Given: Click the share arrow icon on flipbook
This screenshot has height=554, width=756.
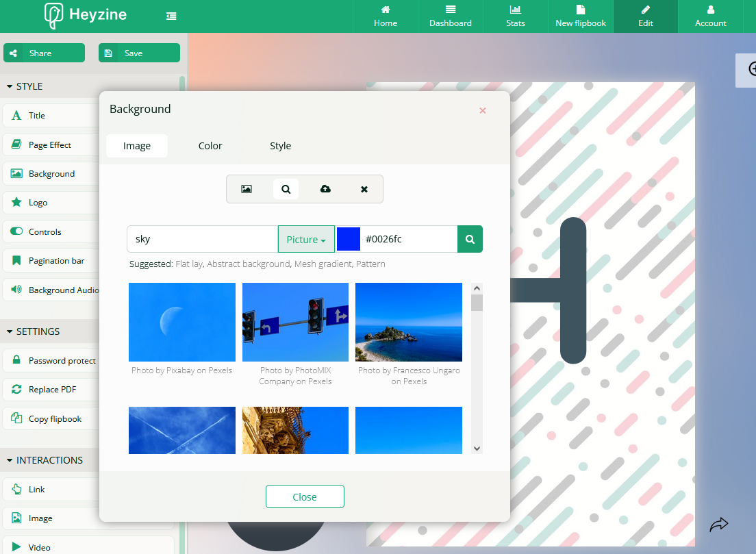Looking at the screenshot, I should tap(718, 524).
